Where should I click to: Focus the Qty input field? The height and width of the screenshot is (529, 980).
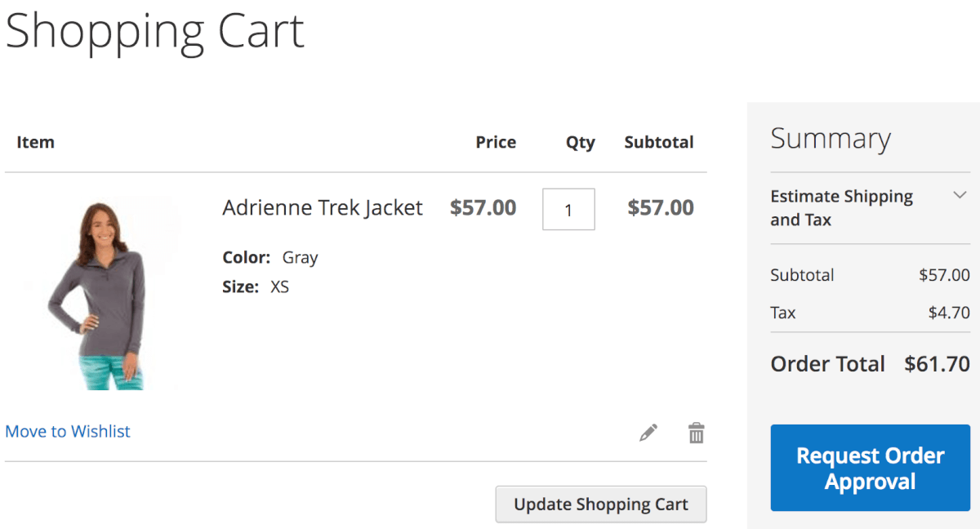click(x=568, y=210)
